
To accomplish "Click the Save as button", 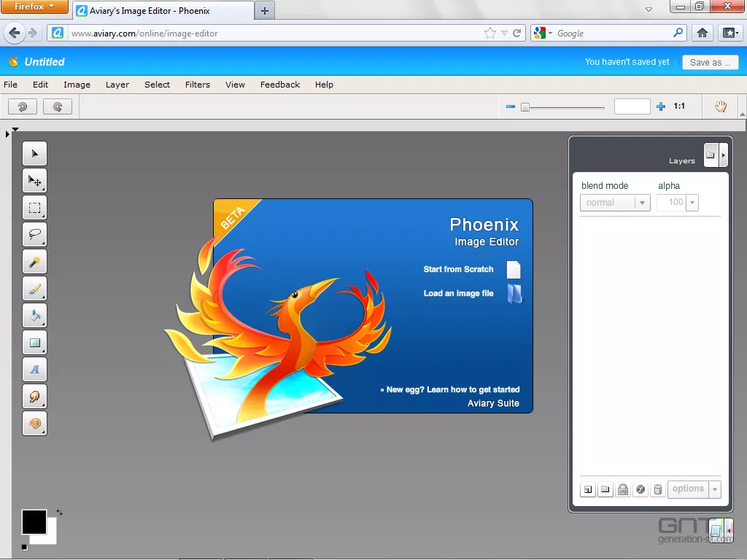I will point(709,62).
